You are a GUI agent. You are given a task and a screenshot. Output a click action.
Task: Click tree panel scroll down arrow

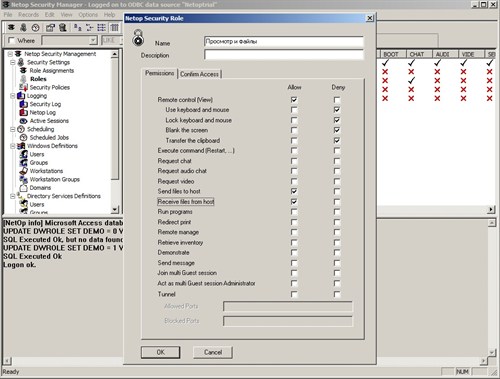point(115,209)
